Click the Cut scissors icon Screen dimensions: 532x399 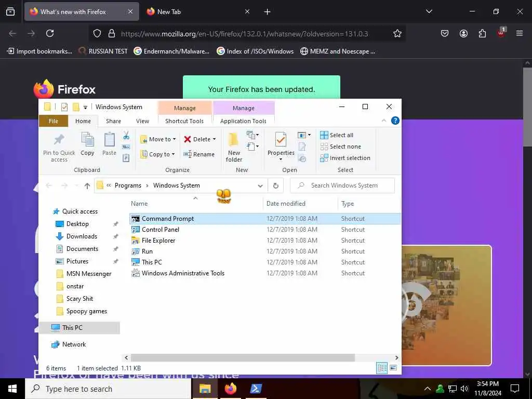[126, 136]
